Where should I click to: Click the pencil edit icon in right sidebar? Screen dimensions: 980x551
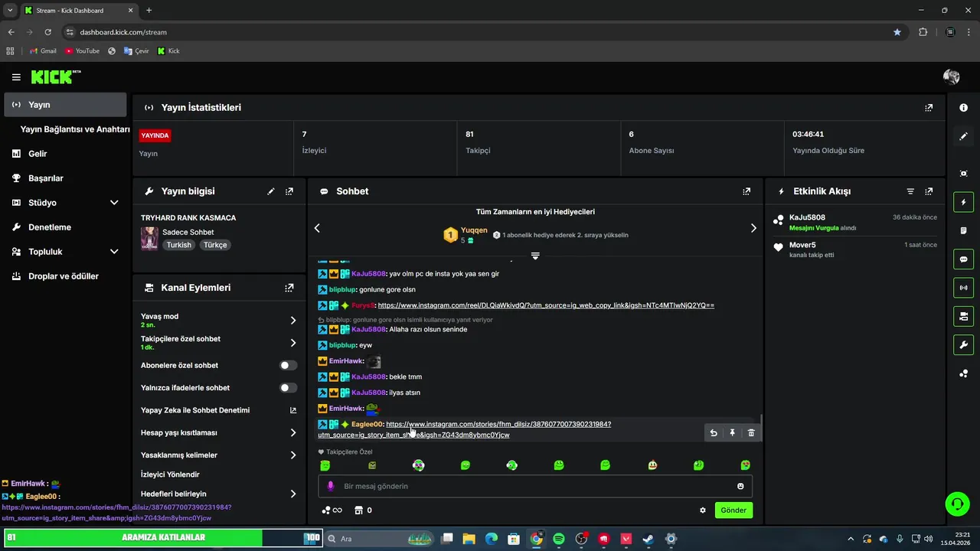(x=963, y=136)
